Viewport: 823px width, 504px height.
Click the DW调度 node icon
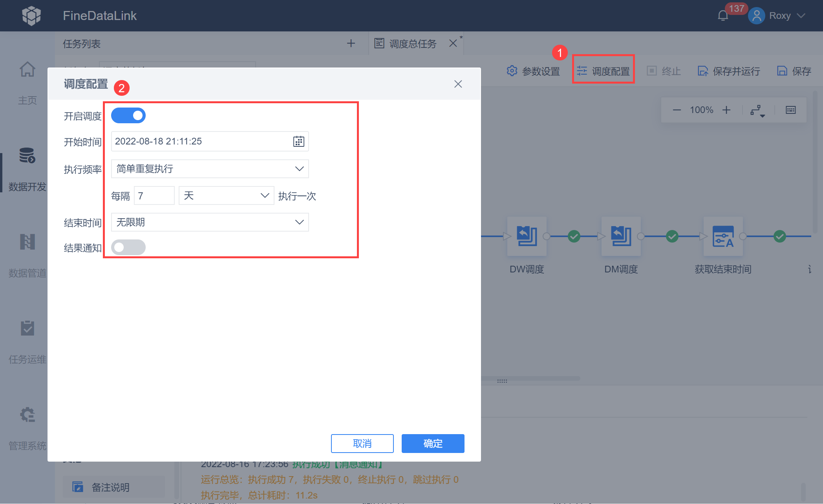click(x=527, y=236)
